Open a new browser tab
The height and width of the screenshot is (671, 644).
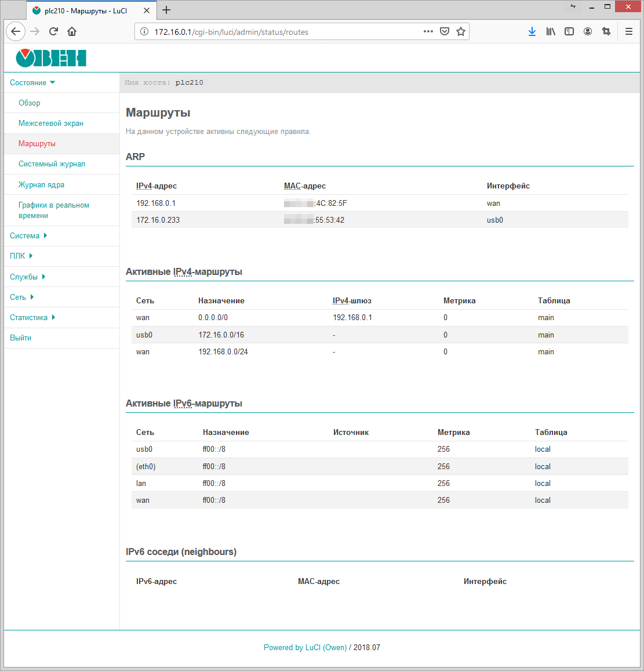pyautogui.click(x=166, y=10)
